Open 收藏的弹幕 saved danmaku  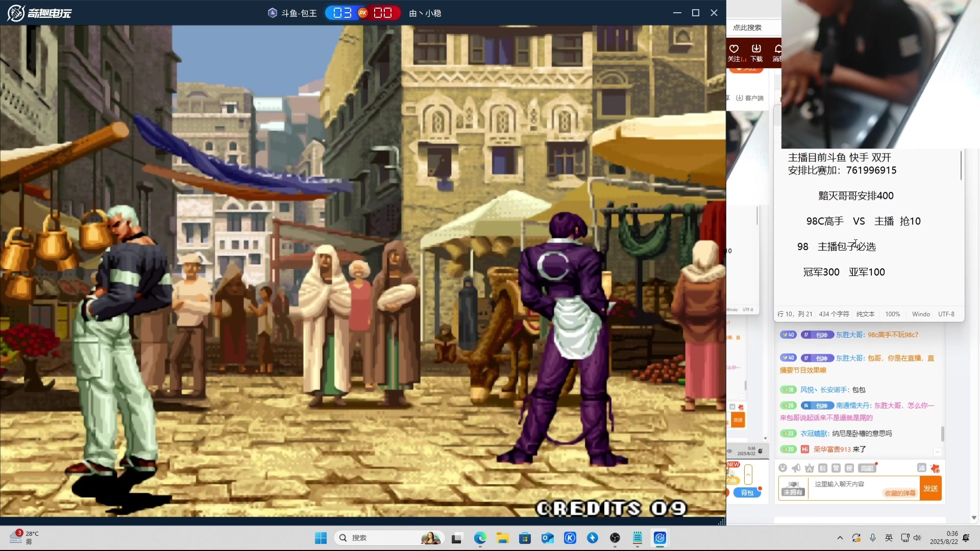(x=900, y=493)
